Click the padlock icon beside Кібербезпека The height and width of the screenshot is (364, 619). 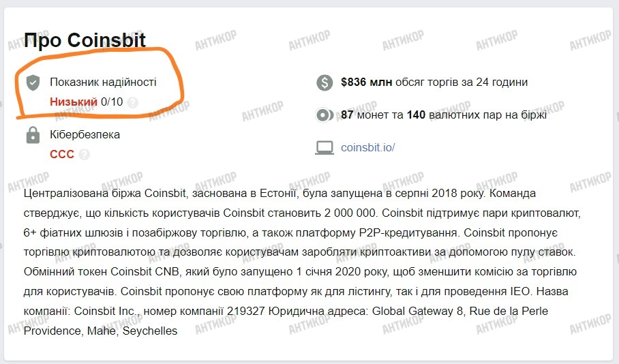pyautogui.click(x=32, y=136)
